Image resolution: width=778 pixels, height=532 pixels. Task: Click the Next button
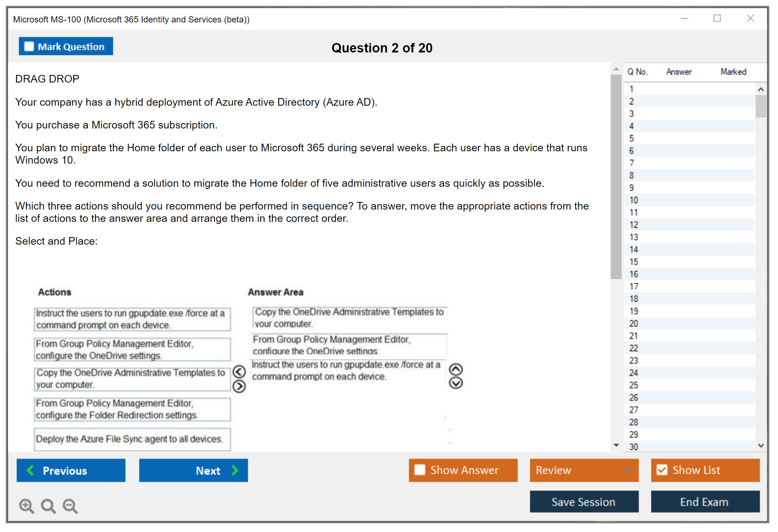coord(194,470)
